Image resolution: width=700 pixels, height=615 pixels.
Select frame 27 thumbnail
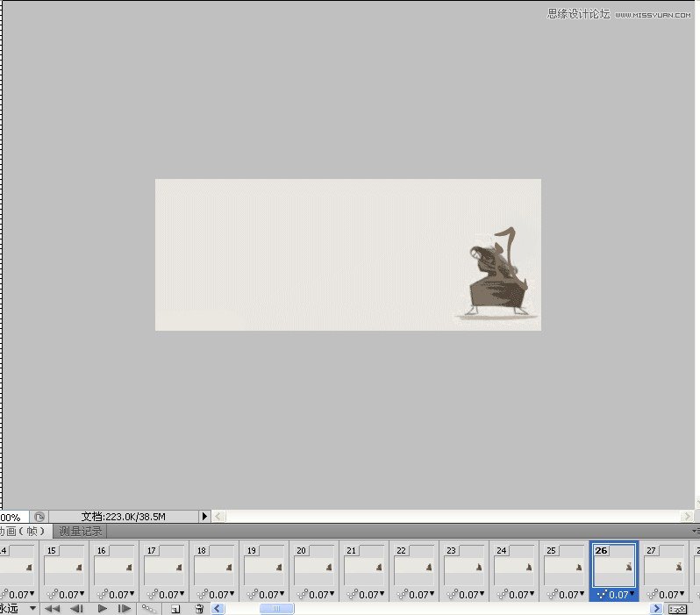pyautogui.click(x=664, y=565)
